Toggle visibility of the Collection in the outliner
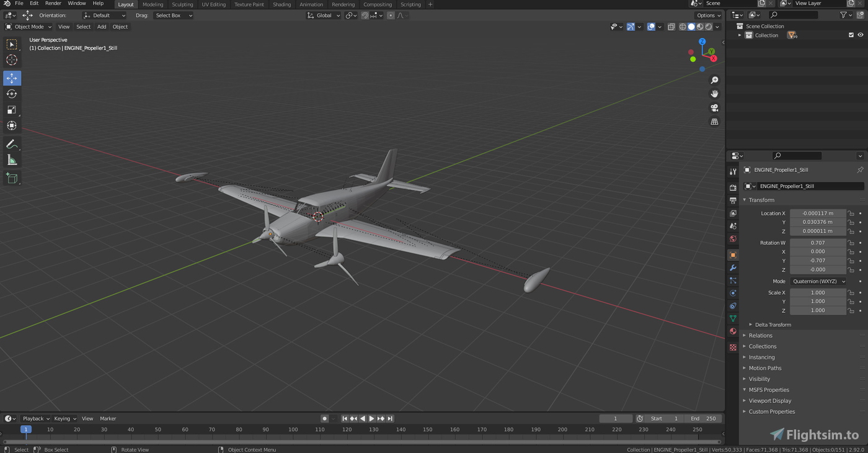The height and width of the screenshot is (453, 868). coord(860,35)
